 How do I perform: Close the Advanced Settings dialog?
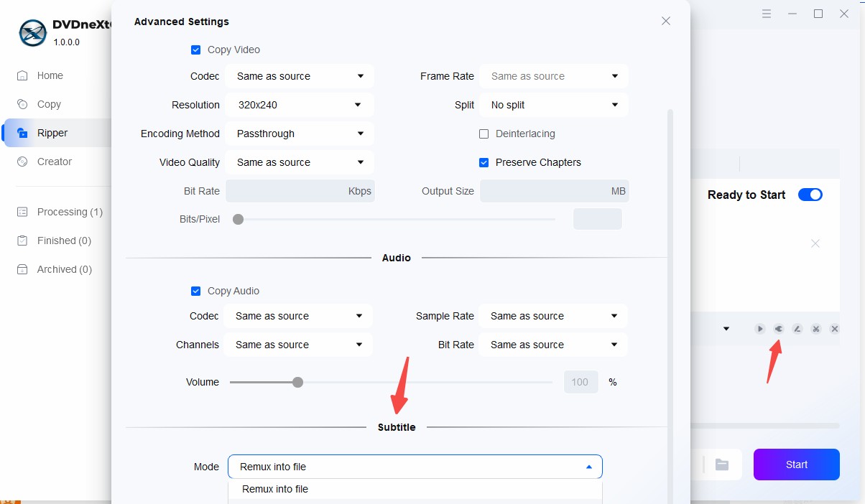665,21
